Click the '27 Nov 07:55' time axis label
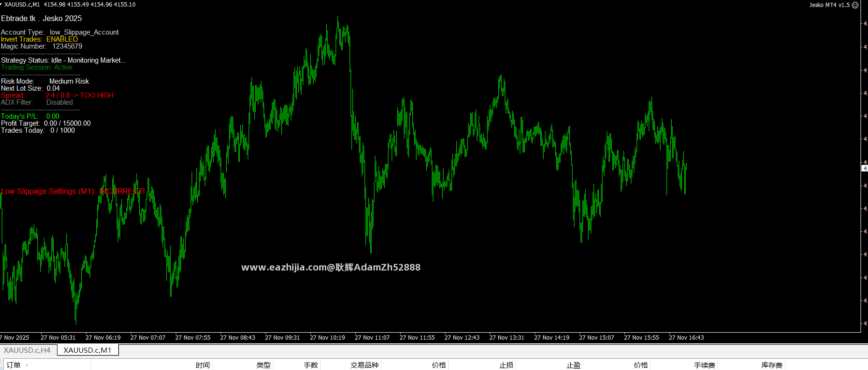Image resolution: width=868 pixels, height=370 pixels. 193,338
